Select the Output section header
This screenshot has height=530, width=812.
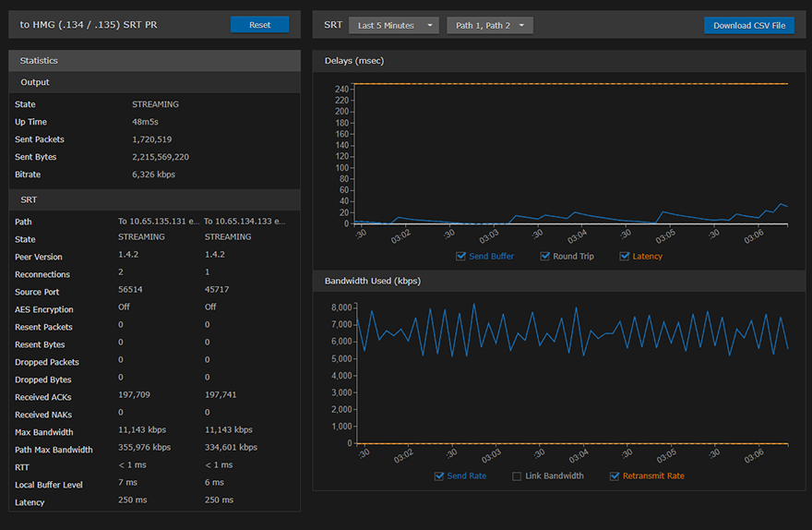35,82
